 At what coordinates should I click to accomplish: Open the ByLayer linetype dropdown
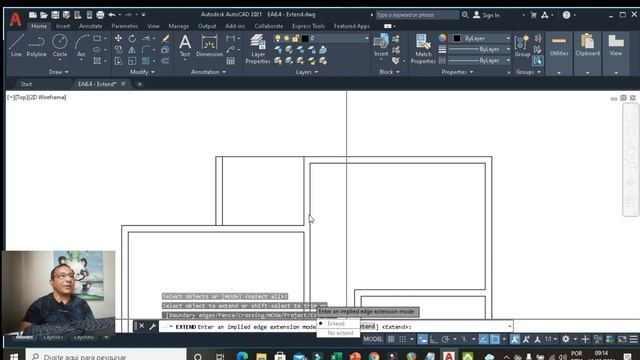pos(480,60)
